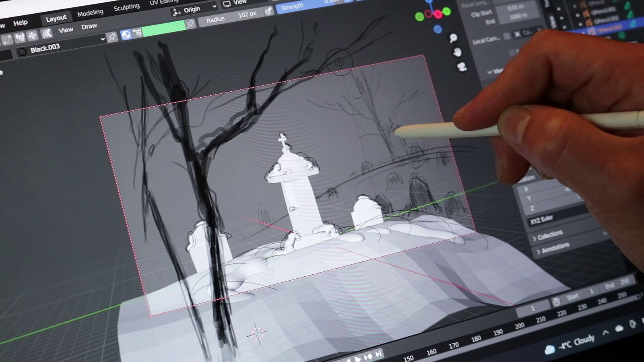
Task: Click the play animation button
Action: pos(357,358)
